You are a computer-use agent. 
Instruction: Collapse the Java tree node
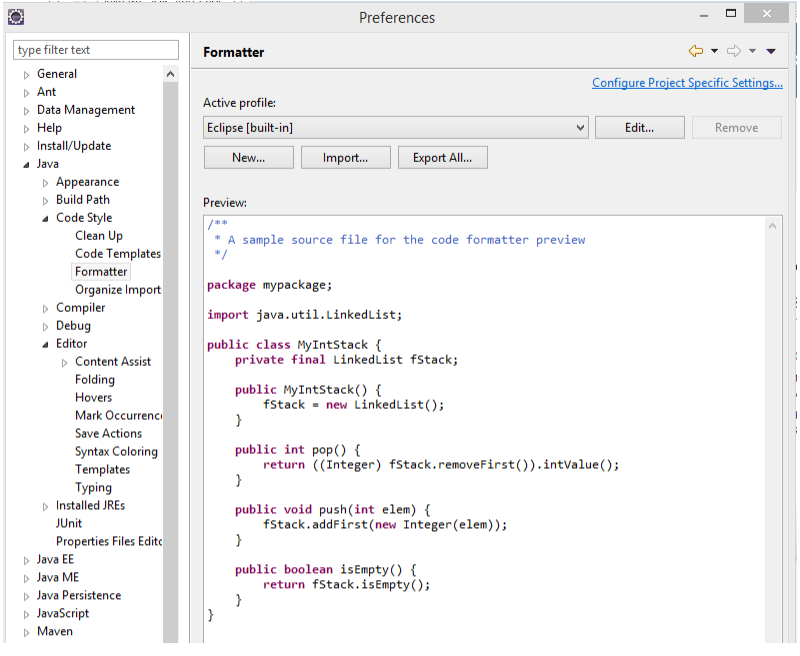27,165
